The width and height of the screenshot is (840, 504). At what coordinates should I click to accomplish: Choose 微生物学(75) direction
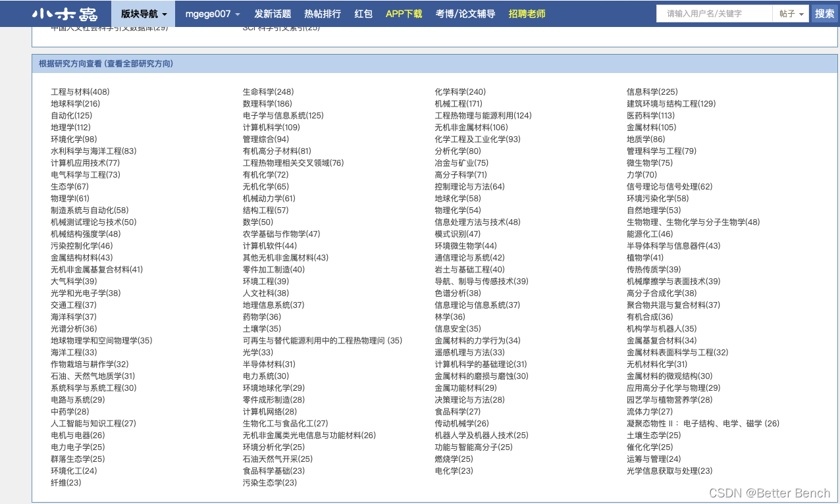point(650,163)
